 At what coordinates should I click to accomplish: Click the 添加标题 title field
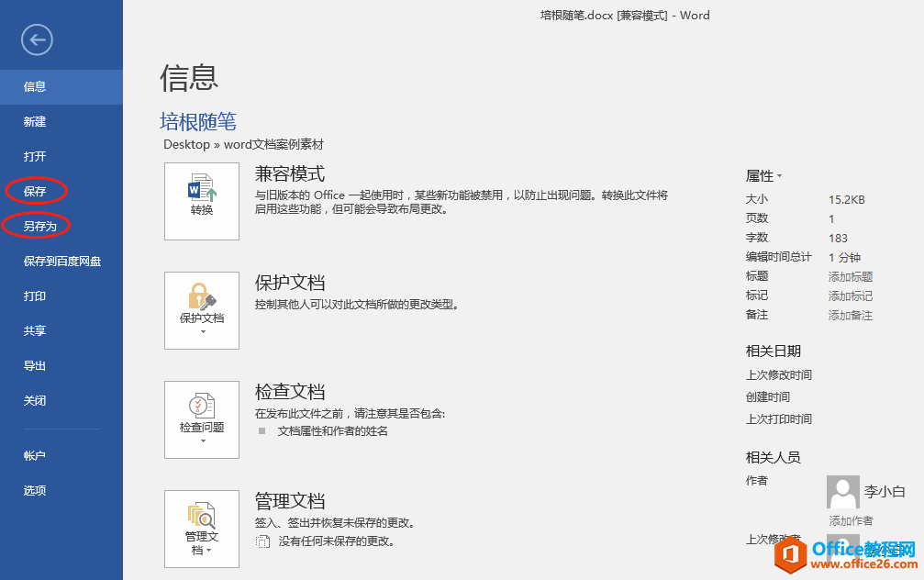tap(851, 276)
